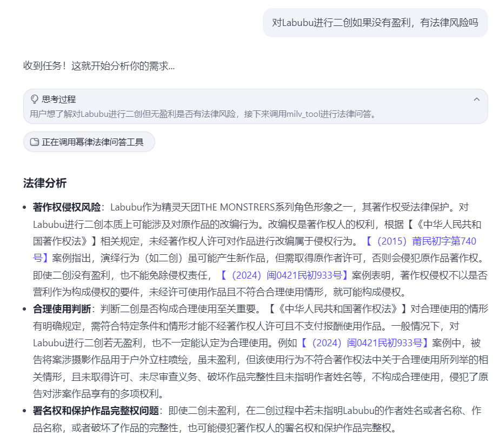Screen dimensions: 499x448
Task: Click the thinking text mentioning milv_tool
Action: [203, 114]
